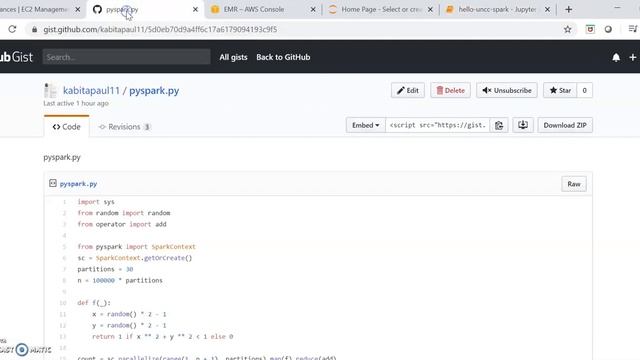Click 'from random import random' code line
Viewport: 640px width, 360px height.
click(x=124, y=213)
